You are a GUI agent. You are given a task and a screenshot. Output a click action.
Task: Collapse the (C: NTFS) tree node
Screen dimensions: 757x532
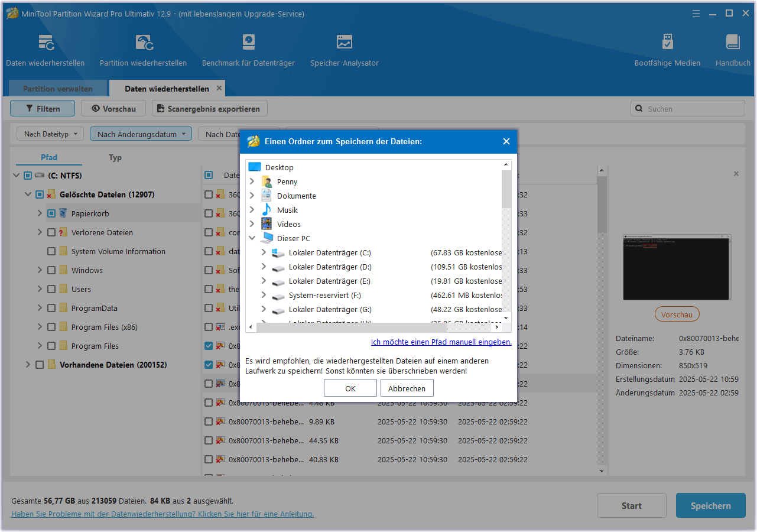click(16, 176)
